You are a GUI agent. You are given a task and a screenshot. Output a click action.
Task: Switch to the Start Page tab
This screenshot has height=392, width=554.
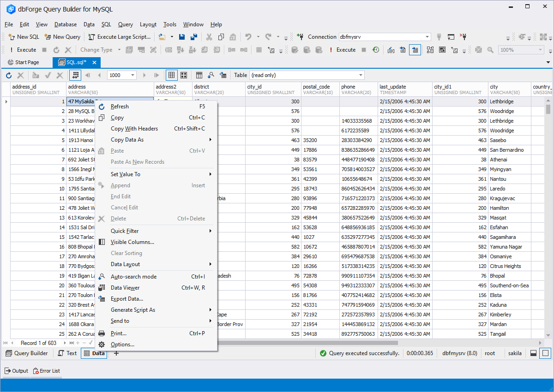[24, 62]
